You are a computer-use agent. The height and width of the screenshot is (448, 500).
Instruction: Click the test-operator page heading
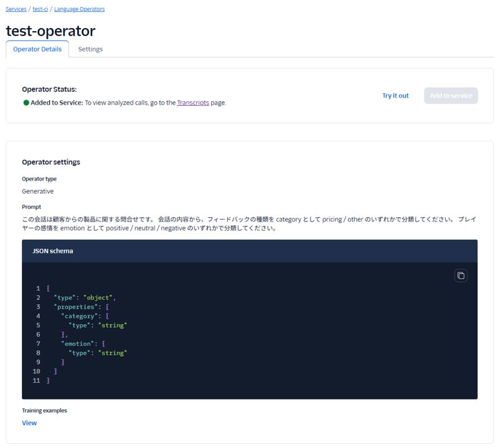pyautogui.click(x=50, y=30)
